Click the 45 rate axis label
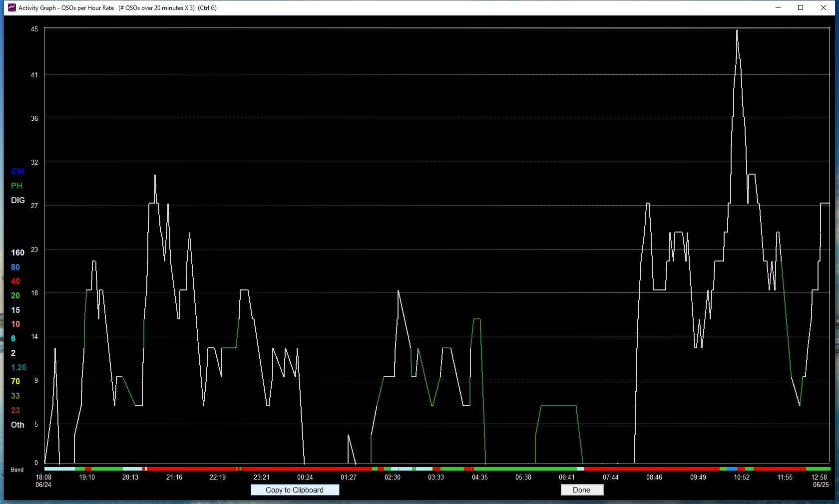 (x=34, y=29)
